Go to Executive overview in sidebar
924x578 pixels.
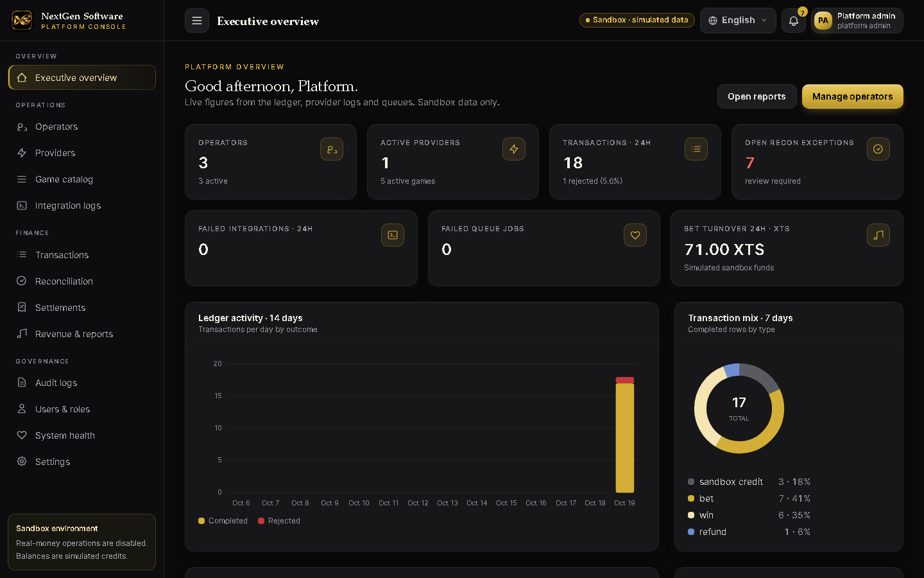tap(81, 78)
